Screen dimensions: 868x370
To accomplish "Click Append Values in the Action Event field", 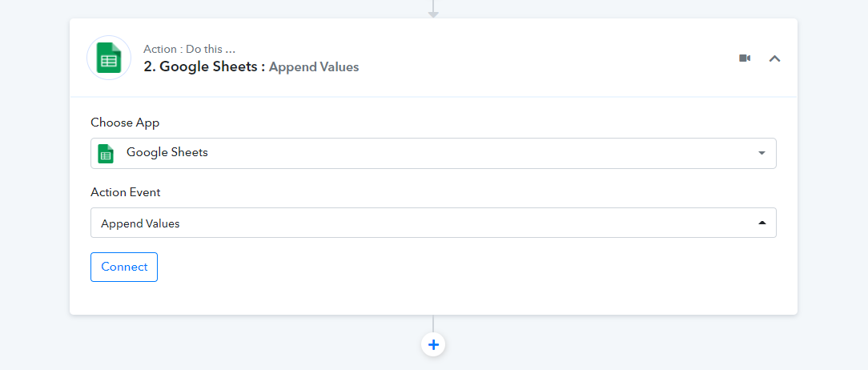I will [140, 223].
